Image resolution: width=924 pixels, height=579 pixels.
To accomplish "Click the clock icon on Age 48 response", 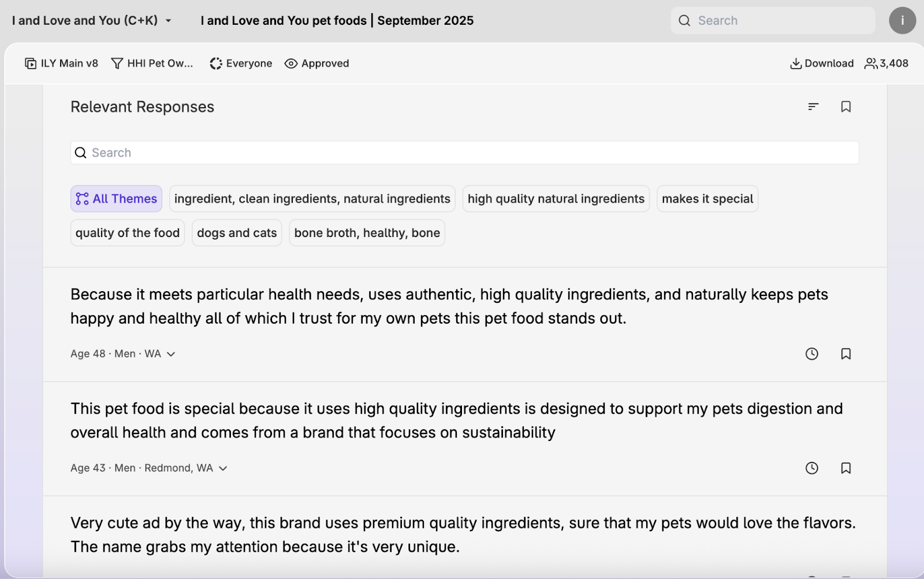I will (x=811, y=354).
